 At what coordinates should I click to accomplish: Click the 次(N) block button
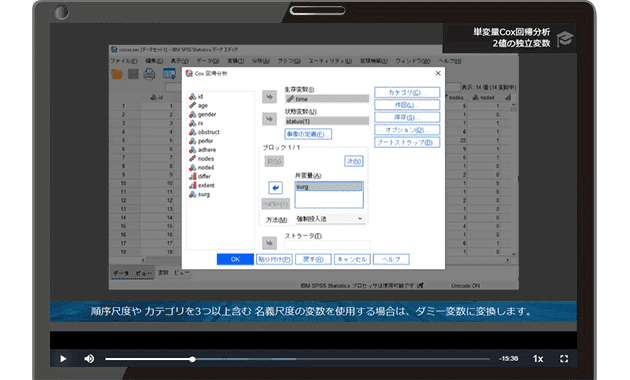tap(354, 161)
